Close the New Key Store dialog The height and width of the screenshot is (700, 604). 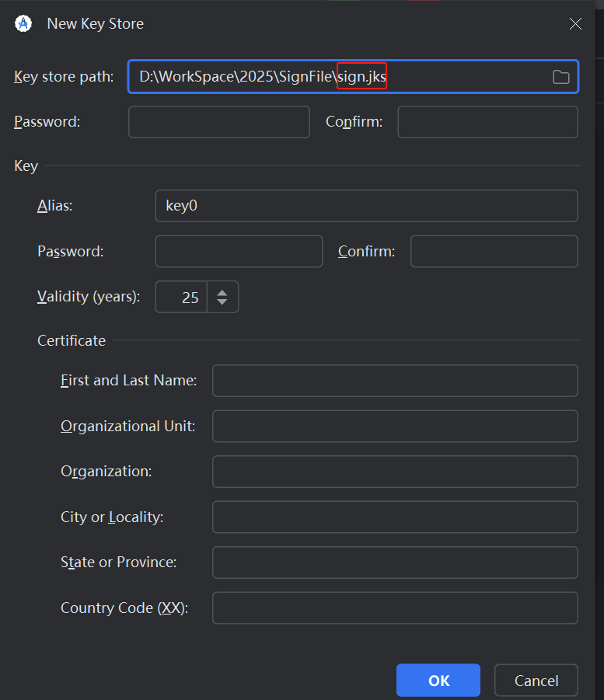pos(575,23)
